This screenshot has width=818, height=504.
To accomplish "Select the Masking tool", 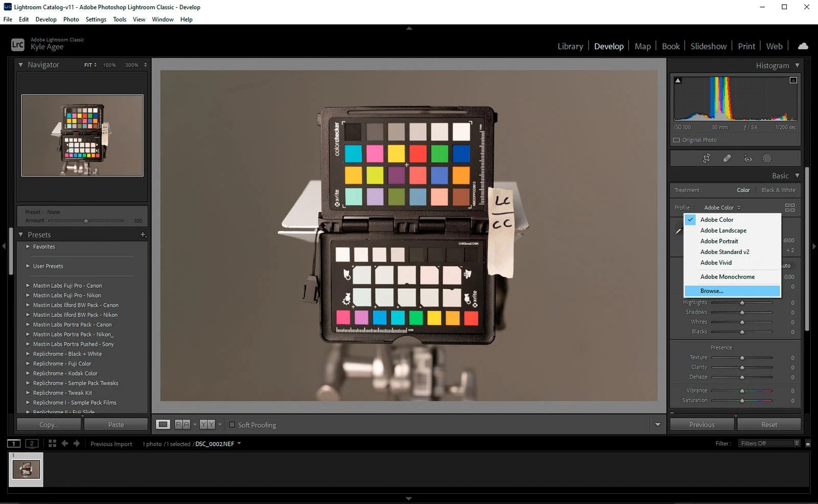I will [767, 158].
